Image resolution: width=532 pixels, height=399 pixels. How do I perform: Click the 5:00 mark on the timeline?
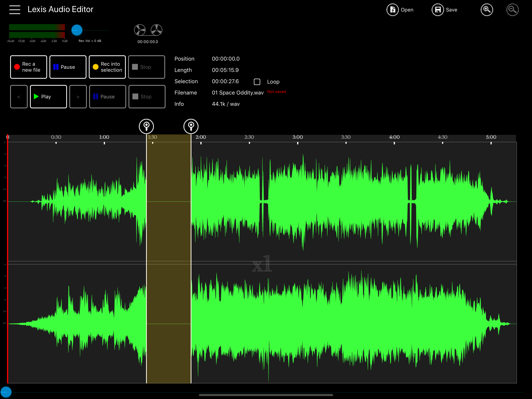coord(491,137)
